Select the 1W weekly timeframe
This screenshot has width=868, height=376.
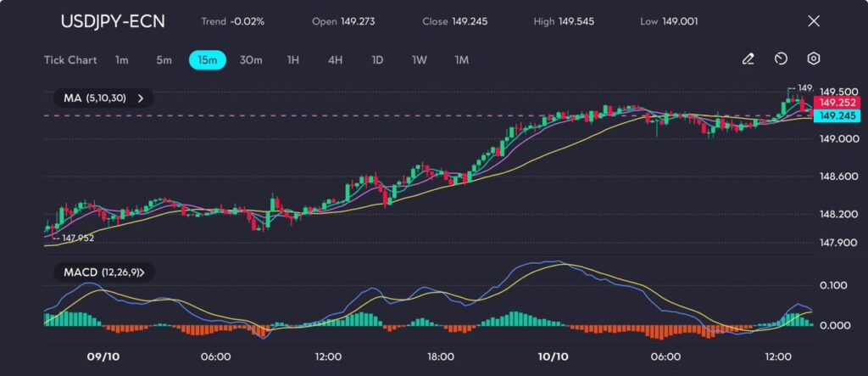click(420, 60)
